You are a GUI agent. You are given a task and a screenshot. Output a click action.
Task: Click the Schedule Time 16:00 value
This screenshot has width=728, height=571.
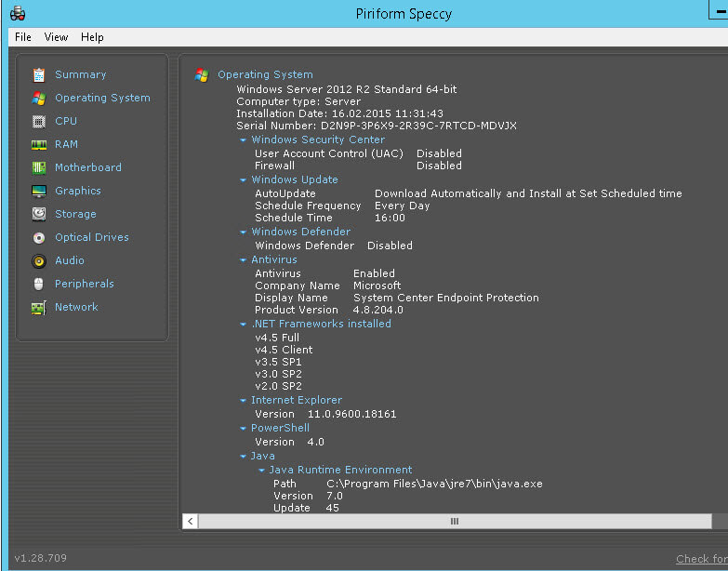[x=390, y=218]
